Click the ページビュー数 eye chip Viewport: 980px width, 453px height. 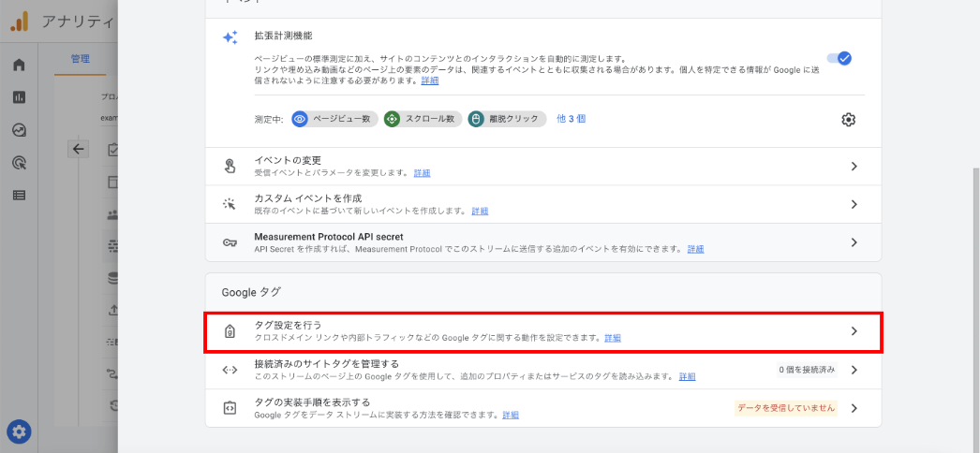point(334,119)
